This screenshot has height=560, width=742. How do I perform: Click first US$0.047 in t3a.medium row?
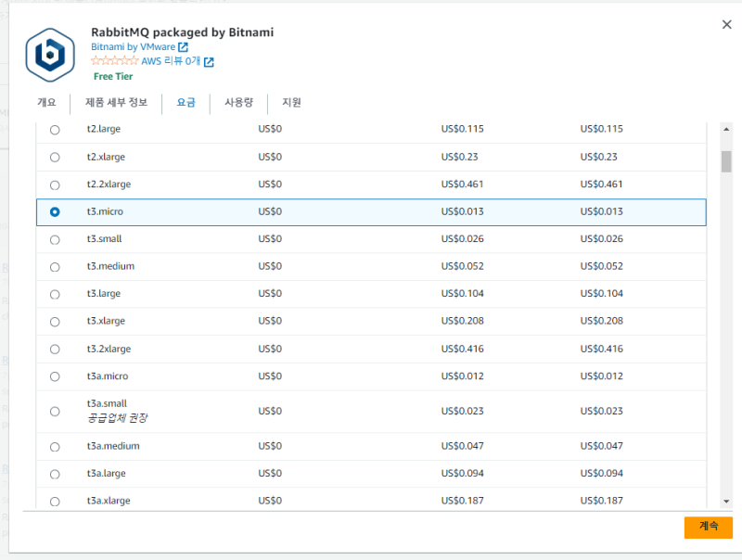click(x=462, y=446)
